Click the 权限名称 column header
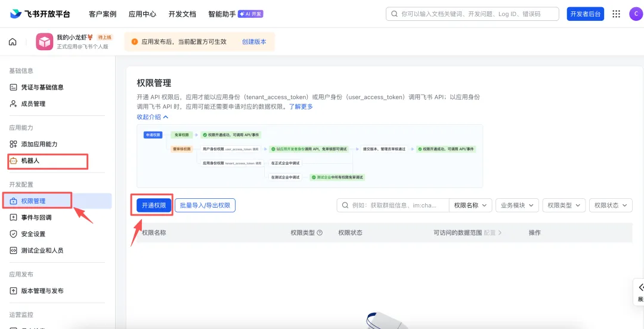The height and width of the screenshot is (329, 644). click(x=154, y=233)
